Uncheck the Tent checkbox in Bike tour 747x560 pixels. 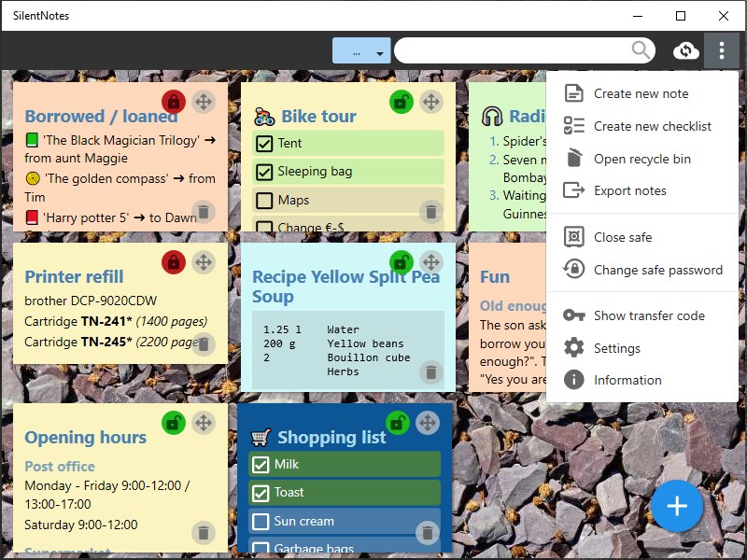click(x=264, y=144)
